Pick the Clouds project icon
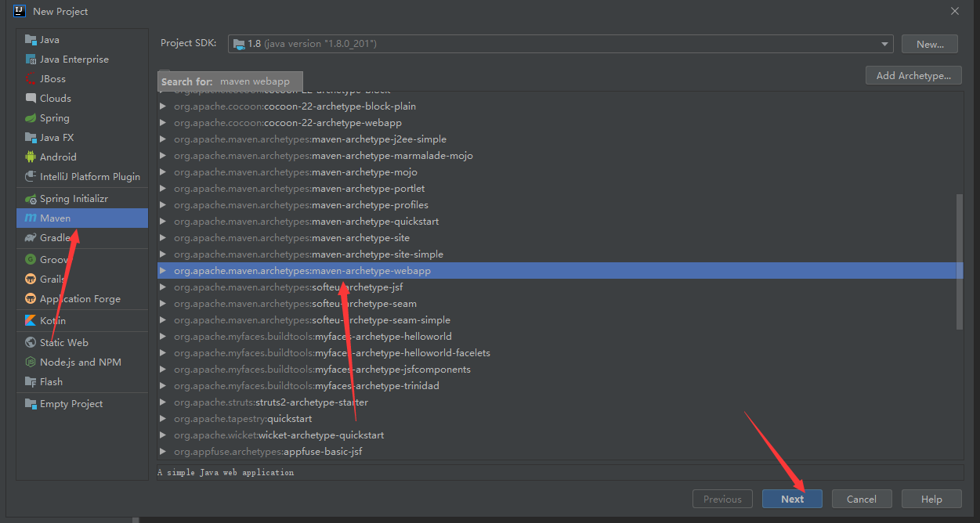The image size is (980, 523). click(x=31, y=99)
